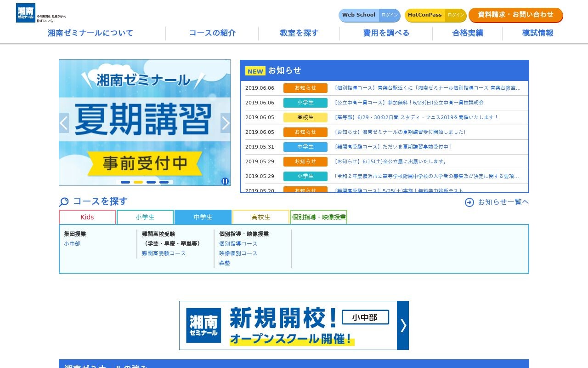Click the 難関高校受験 heading

[158, 234]
